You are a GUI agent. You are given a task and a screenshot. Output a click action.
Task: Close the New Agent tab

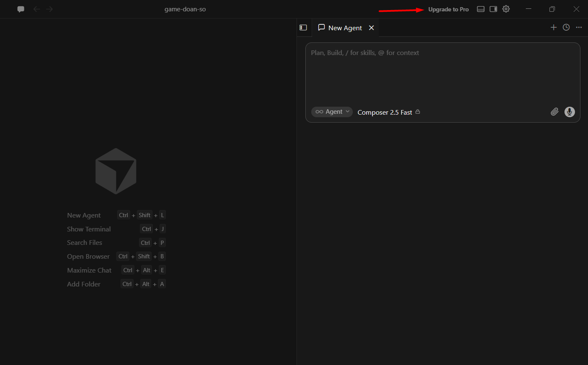tap(371, 28)
